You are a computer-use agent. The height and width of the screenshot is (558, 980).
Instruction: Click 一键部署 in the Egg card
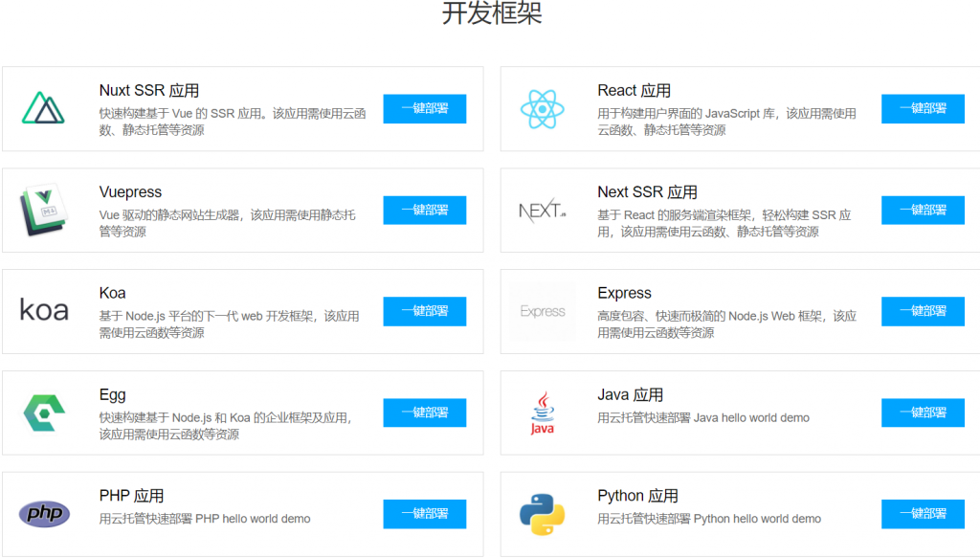[x=425, y=413]
